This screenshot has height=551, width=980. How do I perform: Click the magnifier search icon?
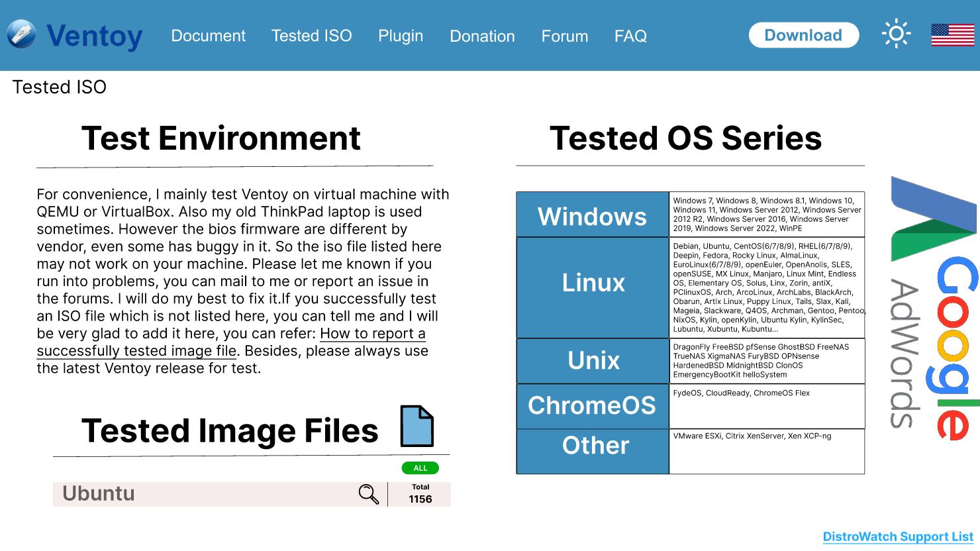tap(368, 494)
